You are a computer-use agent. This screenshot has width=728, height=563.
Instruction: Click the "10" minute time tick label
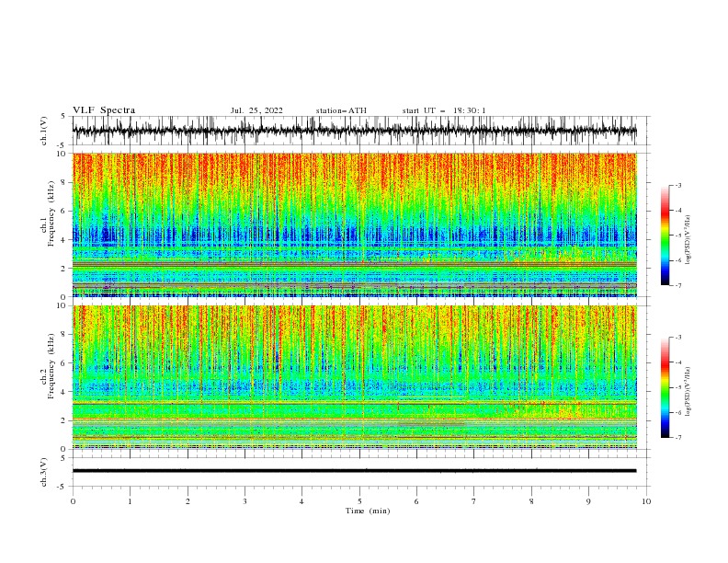[x=646, y=501]
